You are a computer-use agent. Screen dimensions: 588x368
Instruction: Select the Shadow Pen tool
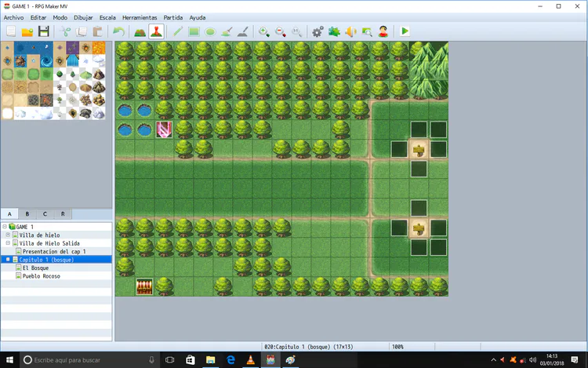click(x=242, y=31)
